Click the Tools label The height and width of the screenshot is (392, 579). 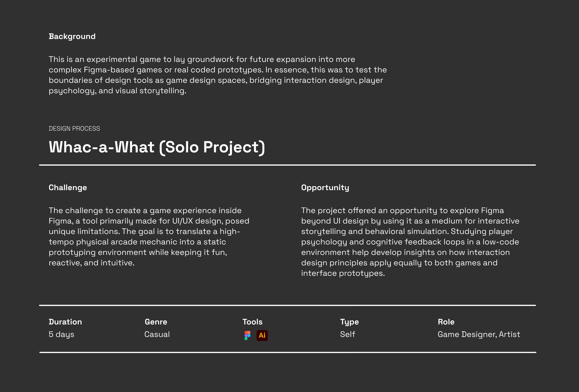tap(252, 322)
